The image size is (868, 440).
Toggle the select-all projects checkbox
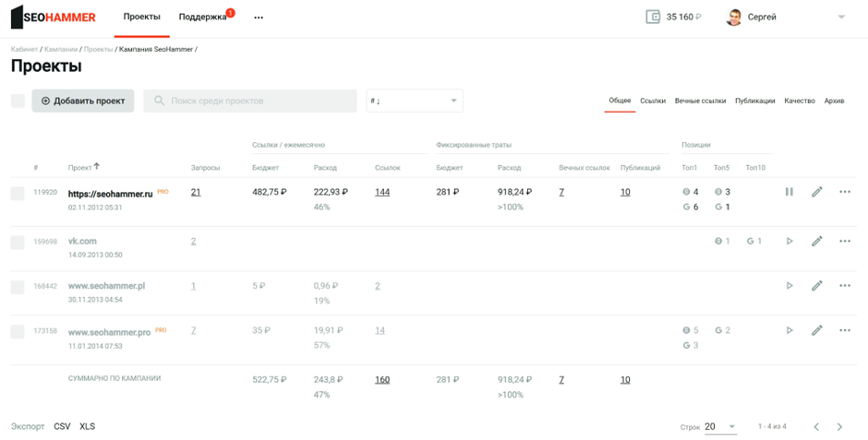click(x=18, y=101)
